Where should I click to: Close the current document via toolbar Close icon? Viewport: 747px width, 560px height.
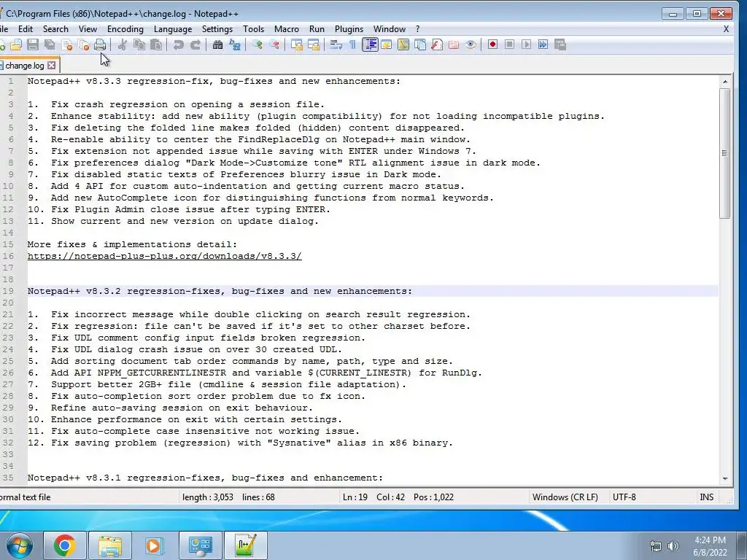[66, 44]
